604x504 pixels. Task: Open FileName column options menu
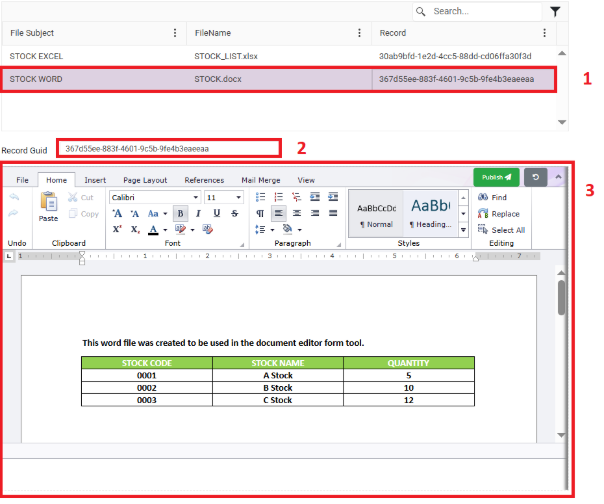click(359, 33)
